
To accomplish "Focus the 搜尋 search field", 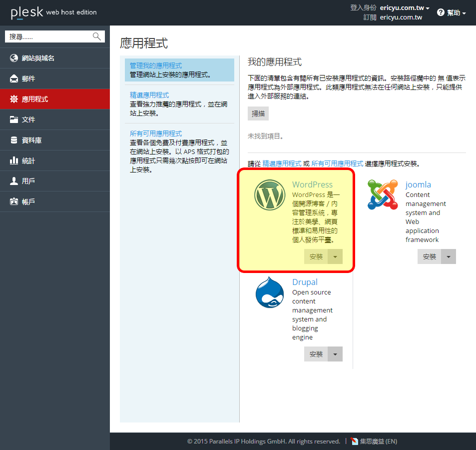I will coord(55,36).
